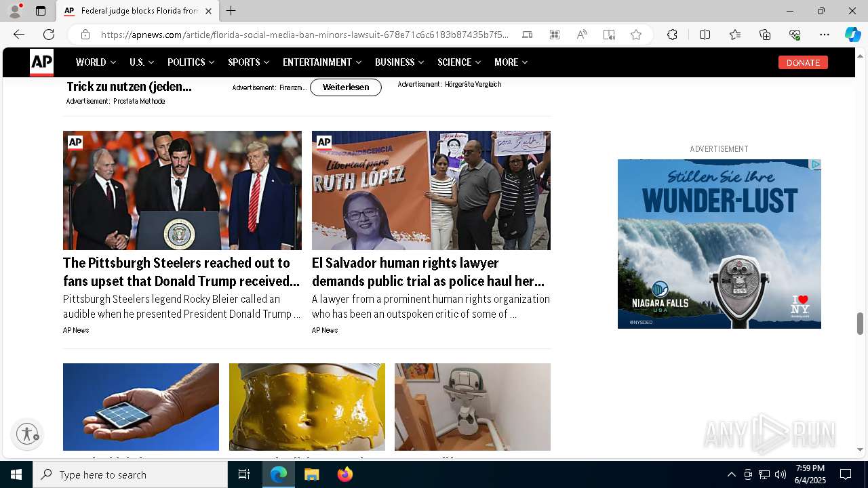Open the tab actions menu icon
The height and width of the screenshot is (488, 868).
[x=41, y=11]
